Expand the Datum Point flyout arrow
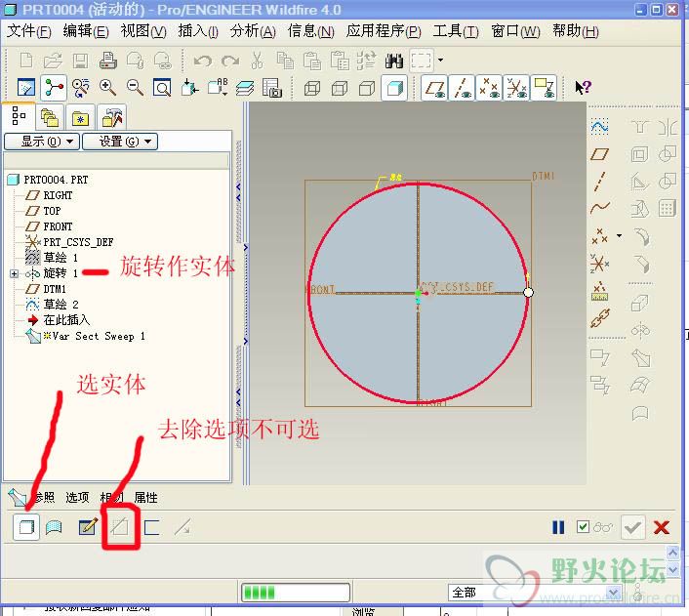The width and height of the screenshot is (689, 616). [619, 235]
